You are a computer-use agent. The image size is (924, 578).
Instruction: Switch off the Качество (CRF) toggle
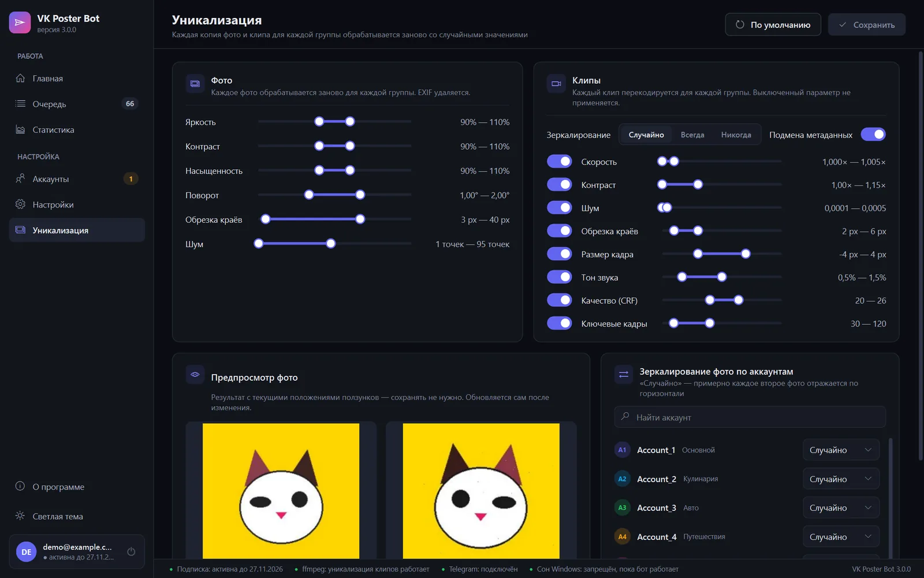[560, 300]
